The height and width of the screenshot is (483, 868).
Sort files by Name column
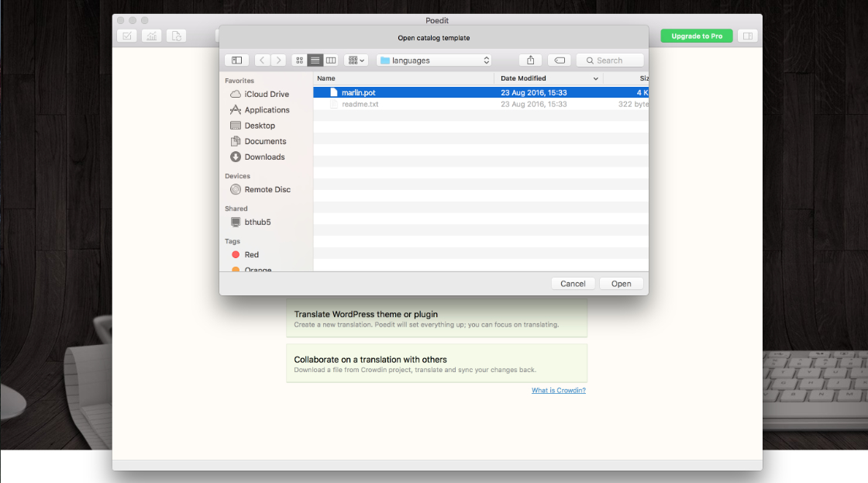coord(404,78)
